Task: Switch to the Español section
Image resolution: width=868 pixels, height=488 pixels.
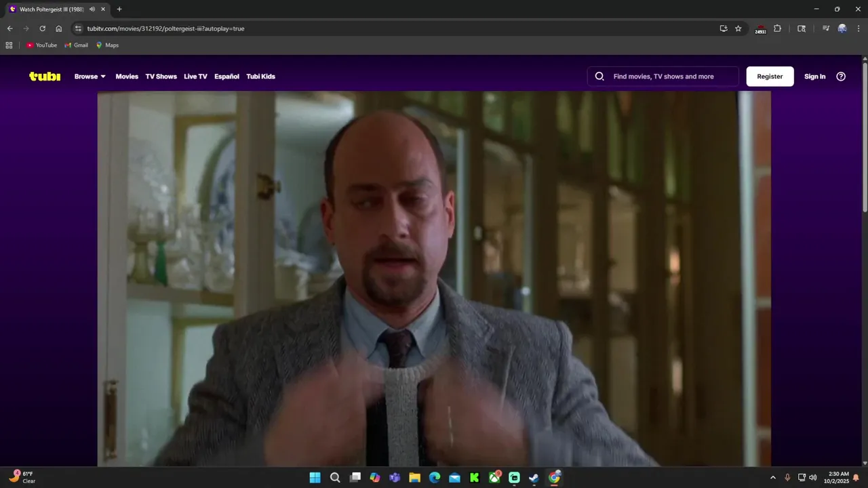Action: 226,77
